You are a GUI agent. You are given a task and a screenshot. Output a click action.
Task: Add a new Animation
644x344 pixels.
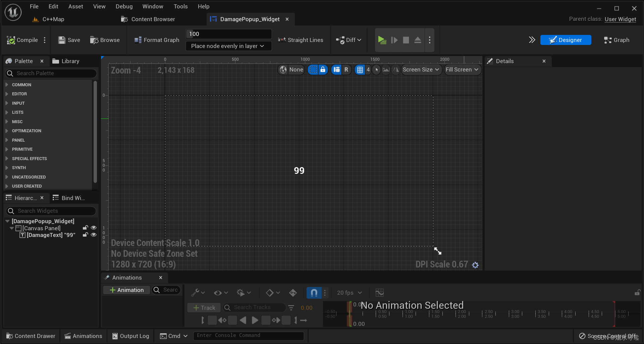126,290
